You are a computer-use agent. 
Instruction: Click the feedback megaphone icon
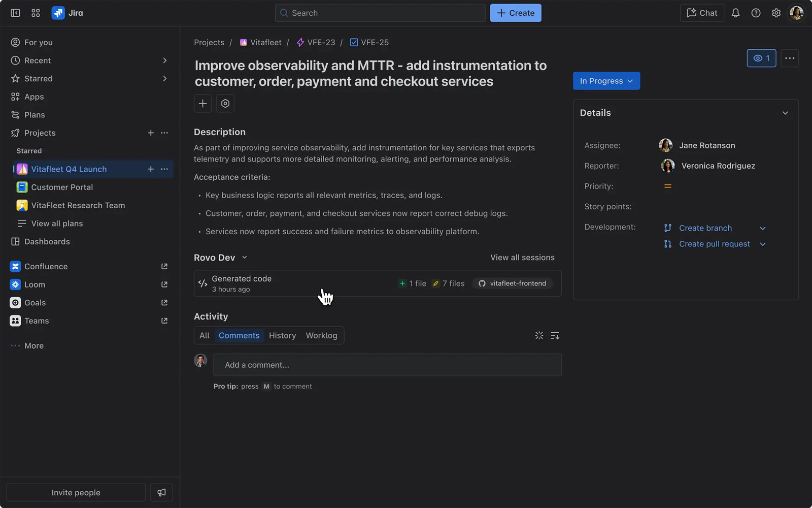161,492
